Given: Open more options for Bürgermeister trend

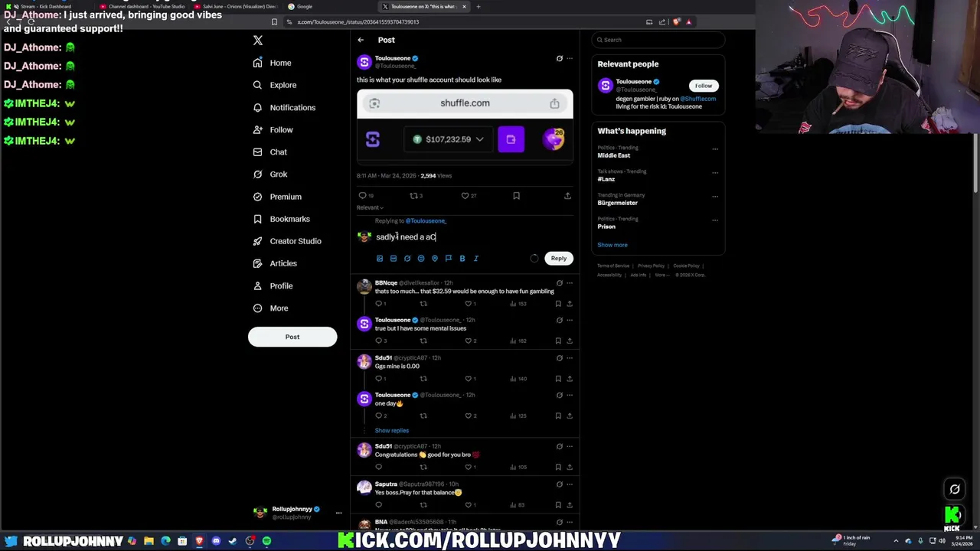Looking at the screenshot, I should point(715,197).
